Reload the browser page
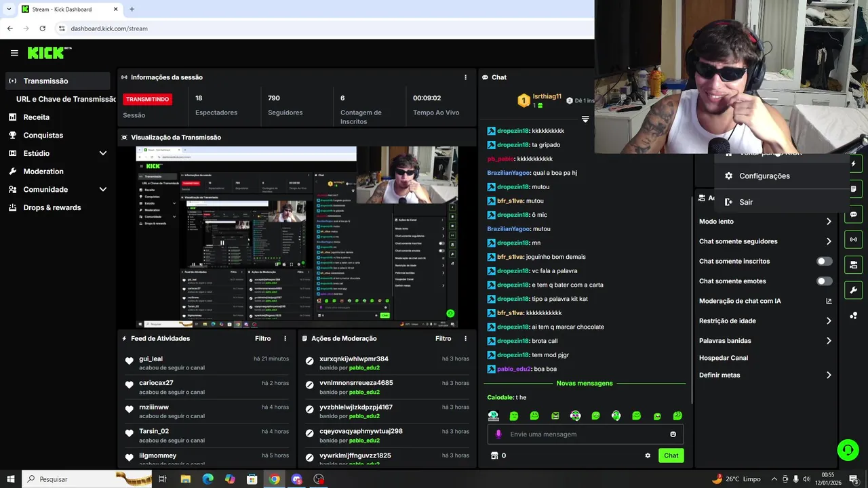868x488 pixels. click(42, 28)
